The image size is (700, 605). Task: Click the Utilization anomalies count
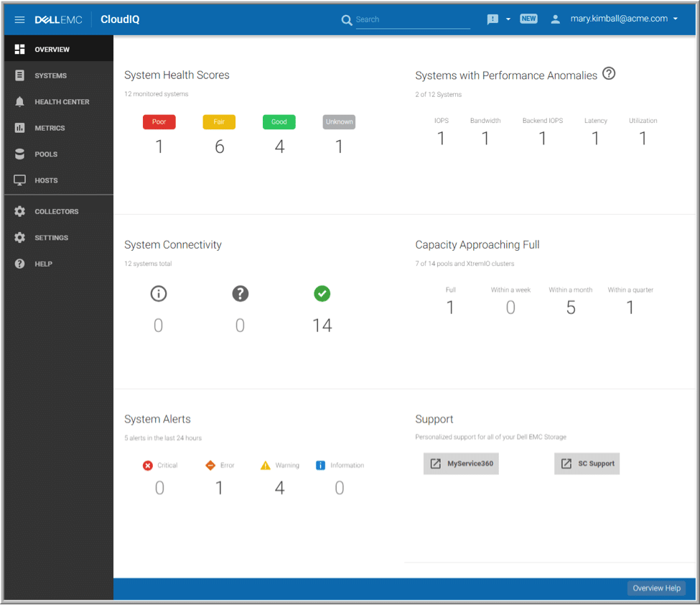pos(643,138)
